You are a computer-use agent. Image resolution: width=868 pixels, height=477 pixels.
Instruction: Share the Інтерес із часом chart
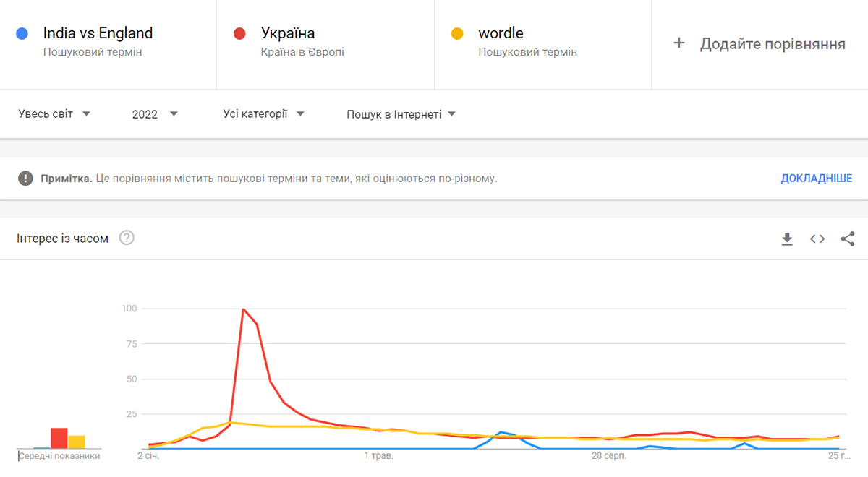848,239
